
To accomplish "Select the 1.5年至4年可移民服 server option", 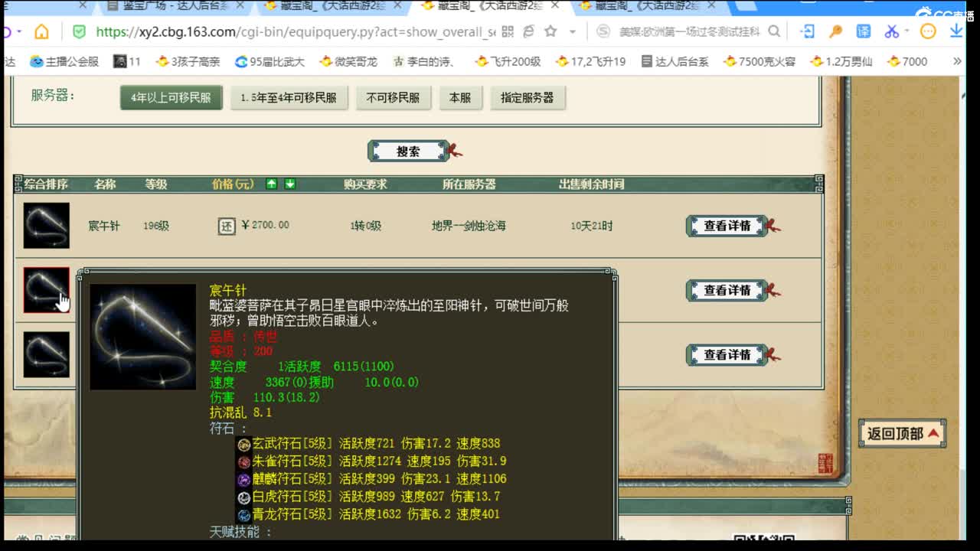I will click(289, 98).
